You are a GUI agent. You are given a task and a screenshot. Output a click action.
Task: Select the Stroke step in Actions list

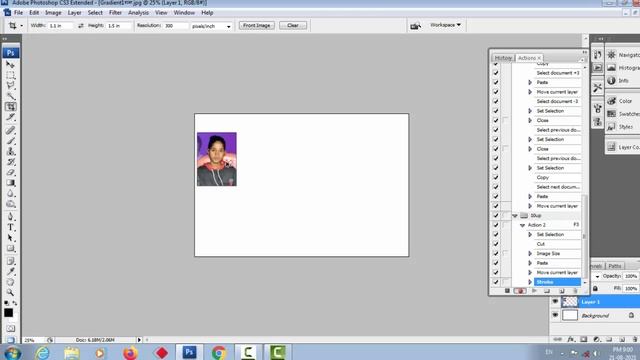click(557, 282)
